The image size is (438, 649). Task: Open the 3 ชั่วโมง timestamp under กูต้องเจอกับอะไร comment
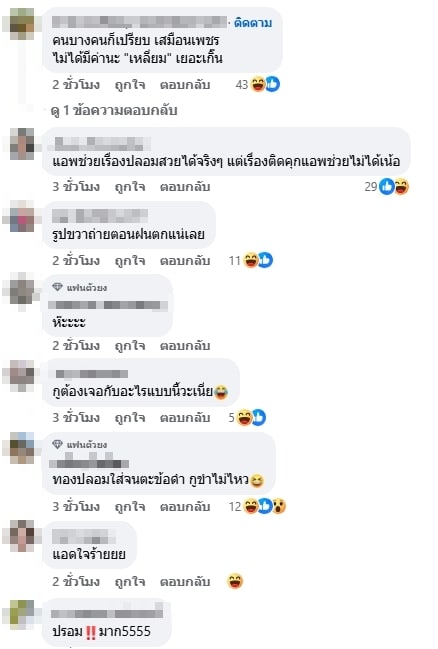[x=76, y=417]
